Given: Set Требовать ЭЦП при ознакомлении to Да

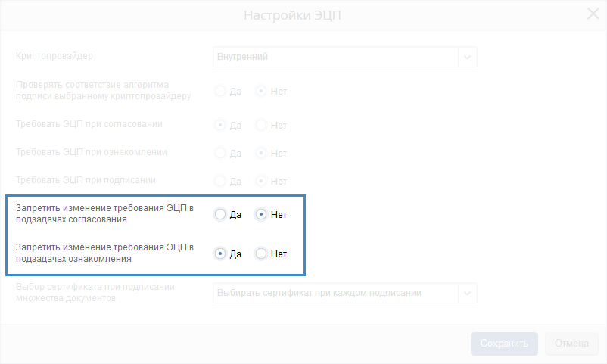Looking at the screenshot, I should 220,153.
